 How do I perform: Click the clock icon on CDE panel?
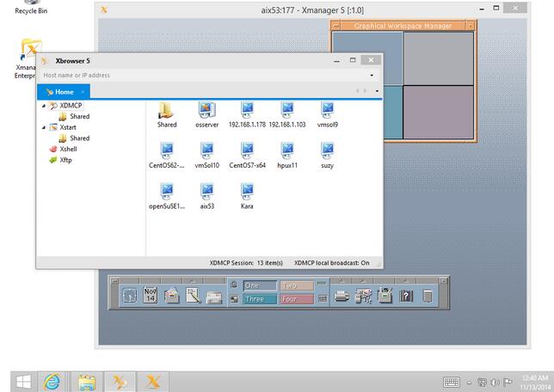(129, 295)
